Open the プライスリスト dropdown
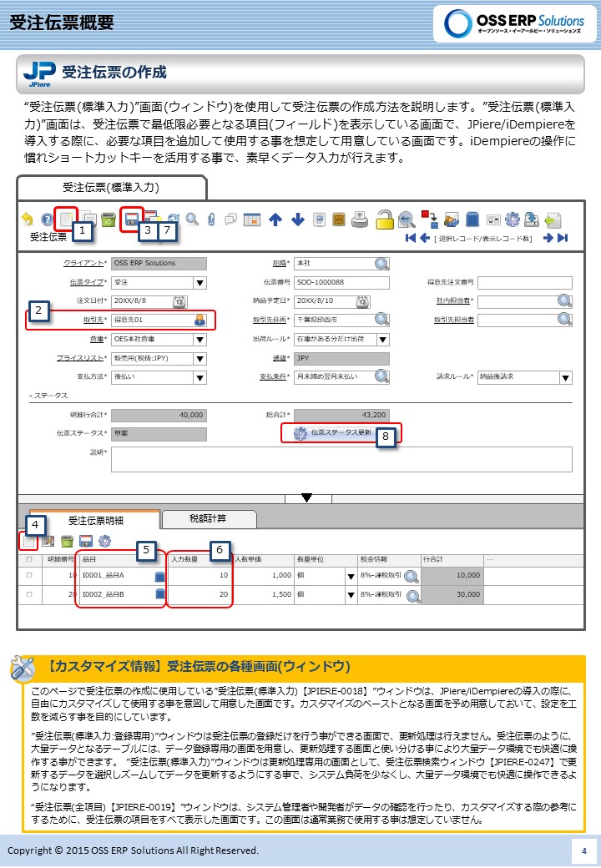 click(x=200, y=359)
